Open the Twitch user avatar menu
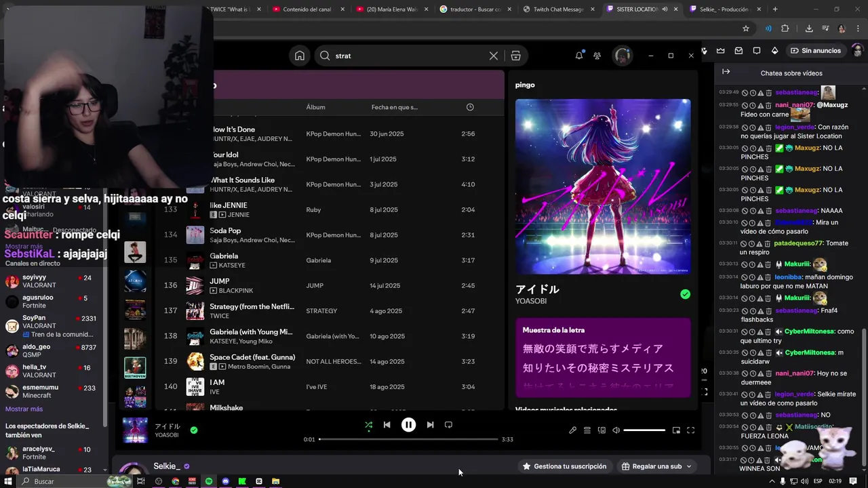Viewport: 868px width, 488px height. [858, 51]
